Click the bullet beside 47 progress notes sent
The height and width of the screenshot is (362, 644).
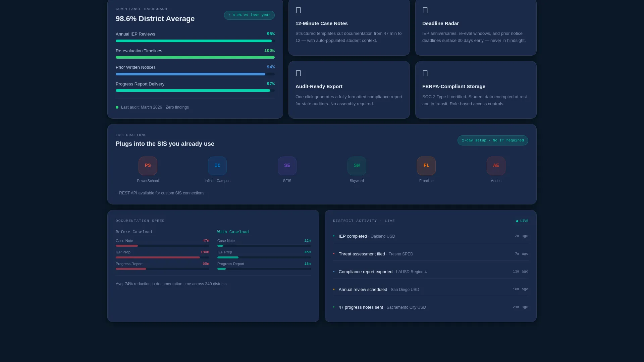click(x=334, y=307)
